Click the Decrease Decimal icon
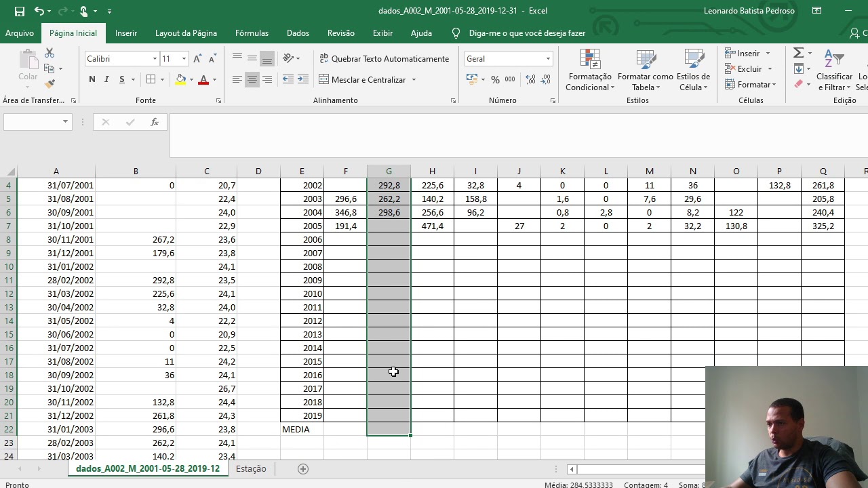Image resolution: width=868 pixels, height=488 pixels. tap(545, 79)
